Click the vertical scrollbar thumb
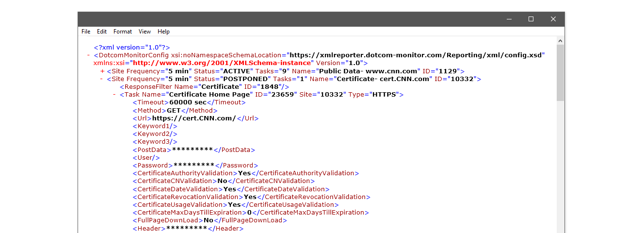The width and height of the screenshot is (644, 233). click(561, 73)
